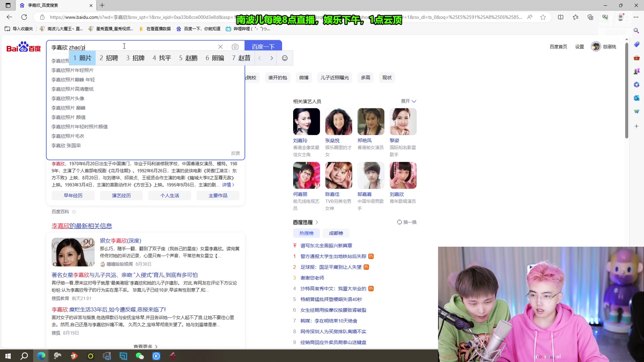
Task: Open browser collections icon
Action: pyautogui.click(x=590, y=17)
